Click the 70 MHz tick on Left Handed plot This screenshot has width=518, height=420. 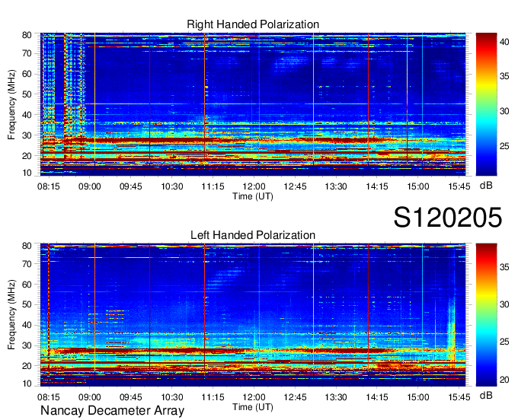click(x=27, y=264)
